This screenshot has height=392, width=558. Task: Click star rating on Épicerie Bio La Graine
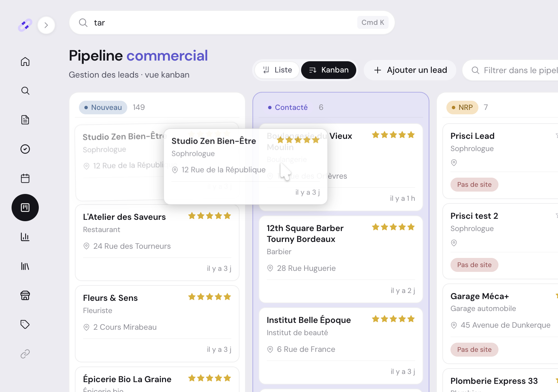coord(210,378)
